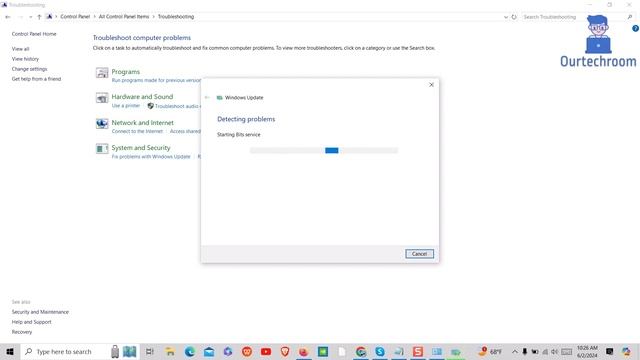Click Connect to the Internet link
The height and width of the screenshot is (360, 640).
(137, 131)
